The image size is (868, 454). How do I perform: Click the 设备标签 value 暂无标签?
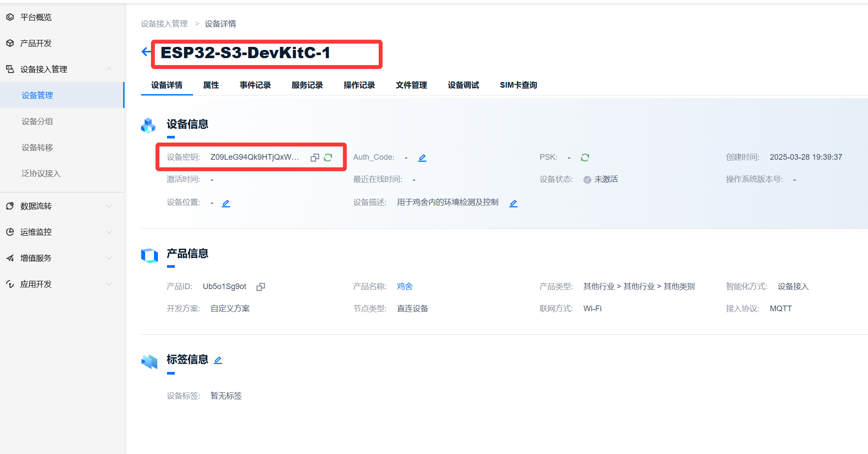(x=226, y=396)
